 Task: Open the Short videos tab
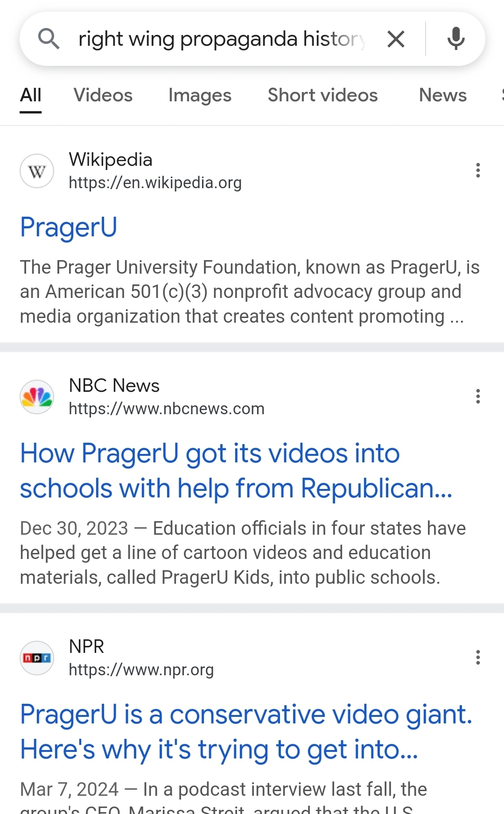click(x=322, y=95)
